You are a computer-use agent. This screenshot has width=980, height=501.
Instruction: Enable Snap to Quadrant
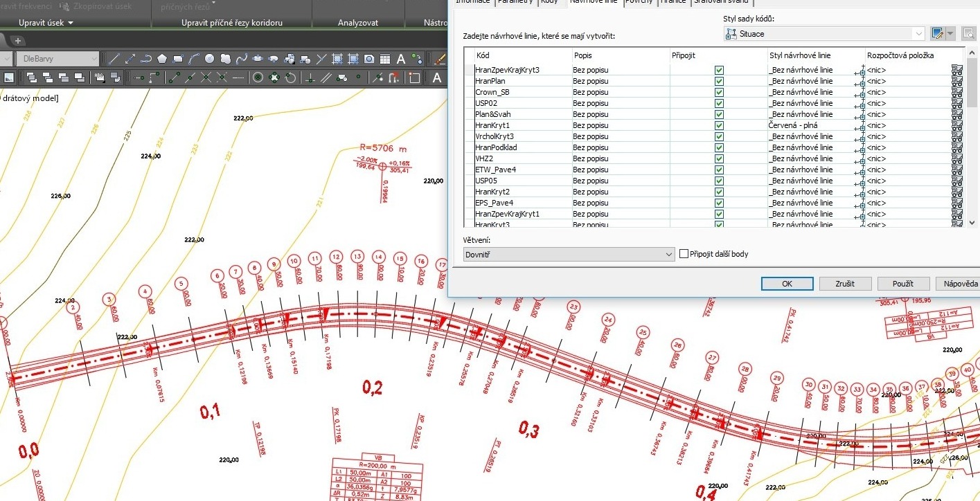pyautogui.click(x=274, y=78)
